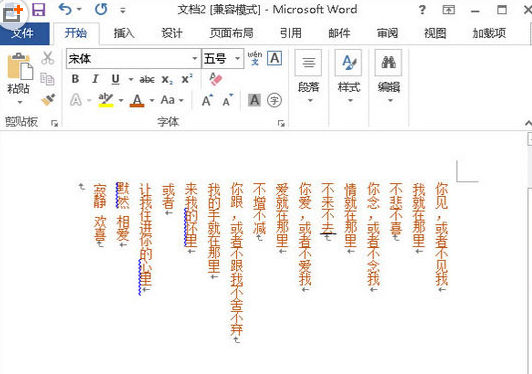
Task: Open the 视图 View tab
Action: 435,33
